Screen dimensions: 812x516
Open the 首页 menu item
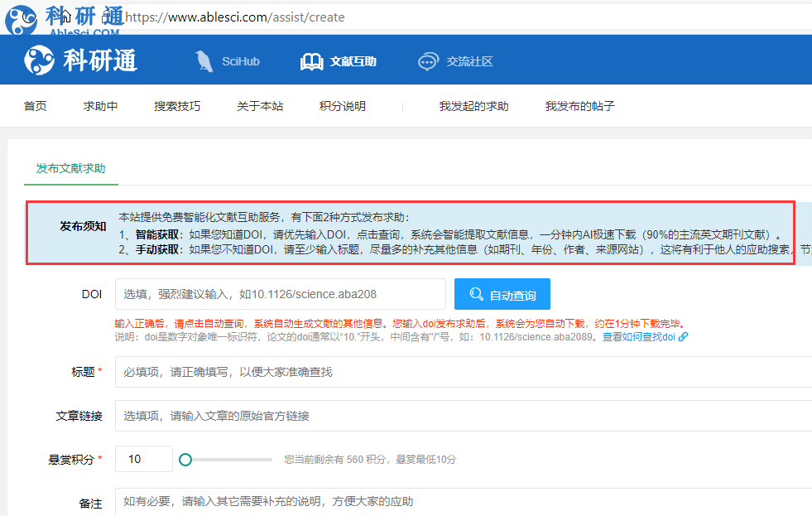click(36, 106)
